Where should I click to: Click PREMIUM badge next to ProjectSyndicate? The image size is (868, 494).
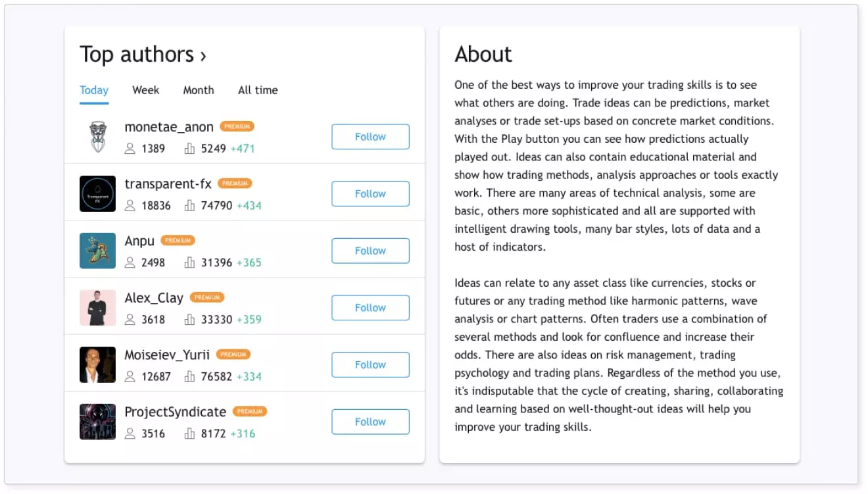[x=250, y=412]
